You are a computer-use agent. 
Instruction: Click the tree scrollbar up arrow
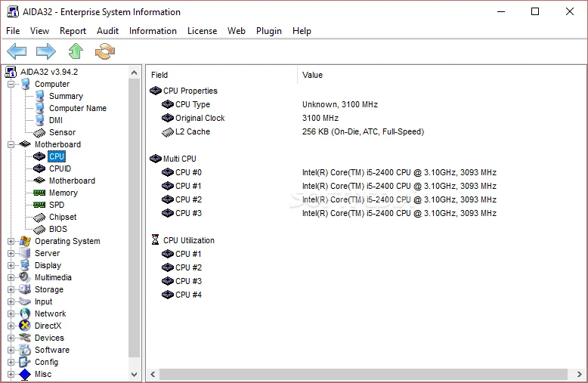[x=135, y=73]
